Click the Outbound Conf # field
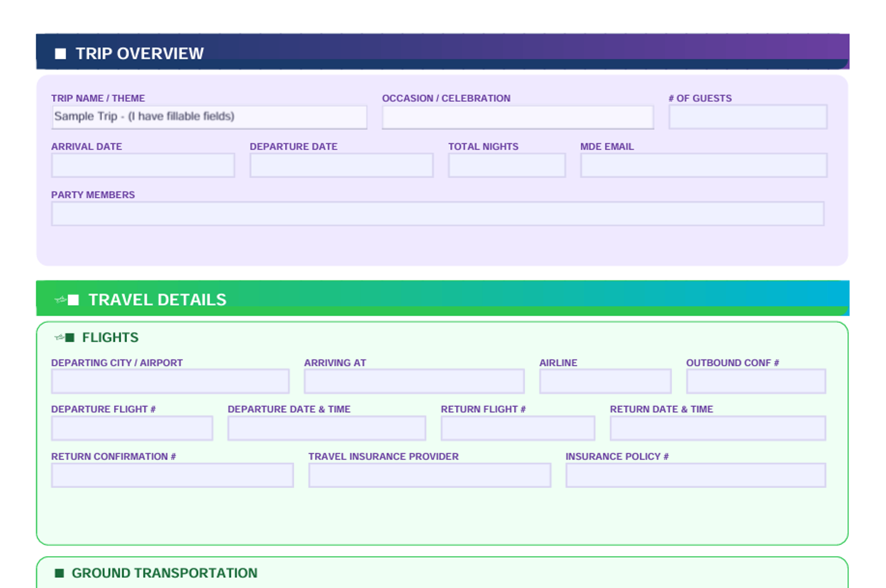The image size is (886, 588). pos(756,381)
